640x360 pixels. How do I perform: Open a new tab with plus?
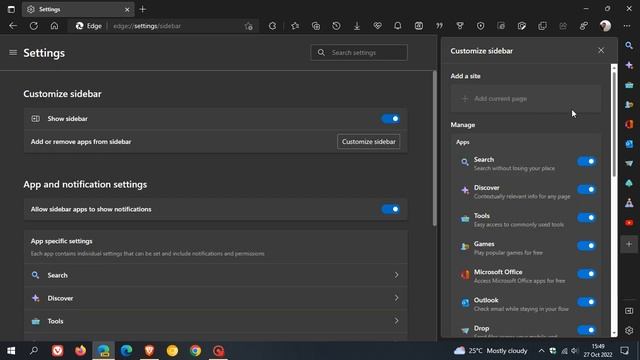pyautogui.click(x=142, y=9)
